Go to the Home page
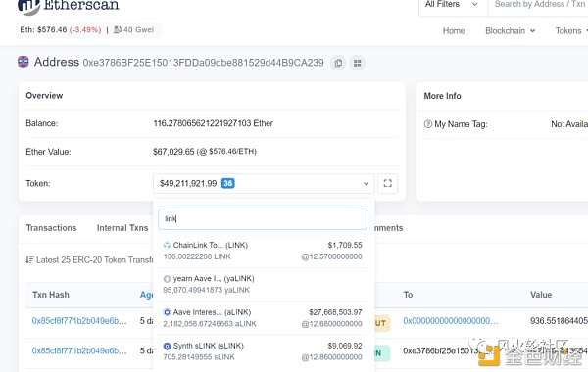The height and width of the screenshot is (372, 588). tap(454, 31)
